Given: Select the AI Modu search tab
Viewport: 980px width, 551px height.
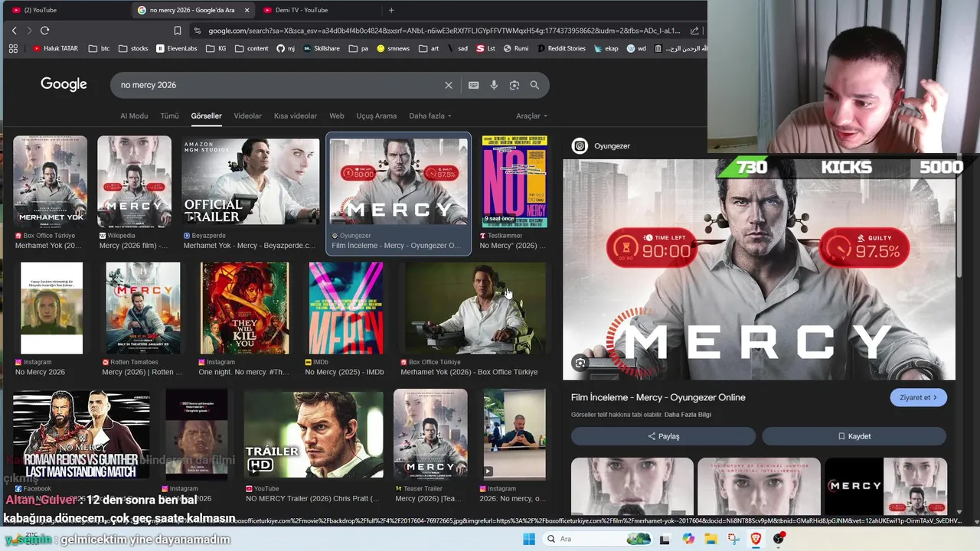Looking at the screenshot, I should [134, 116].
